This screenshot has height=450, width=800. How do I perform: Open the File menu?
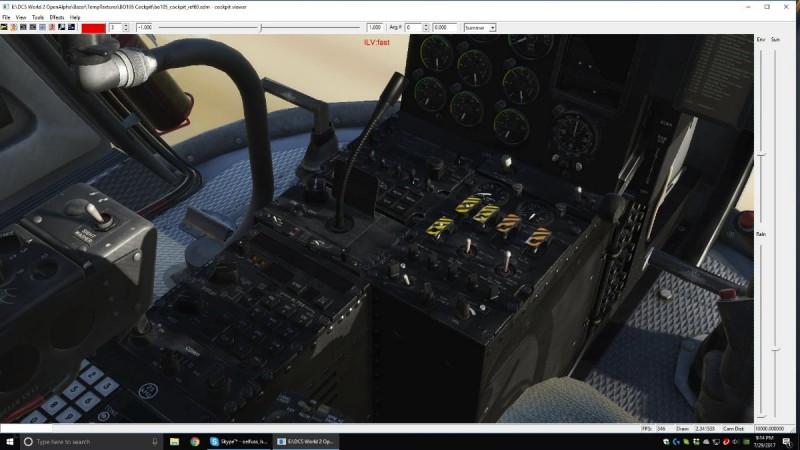(x=6, y=17)
